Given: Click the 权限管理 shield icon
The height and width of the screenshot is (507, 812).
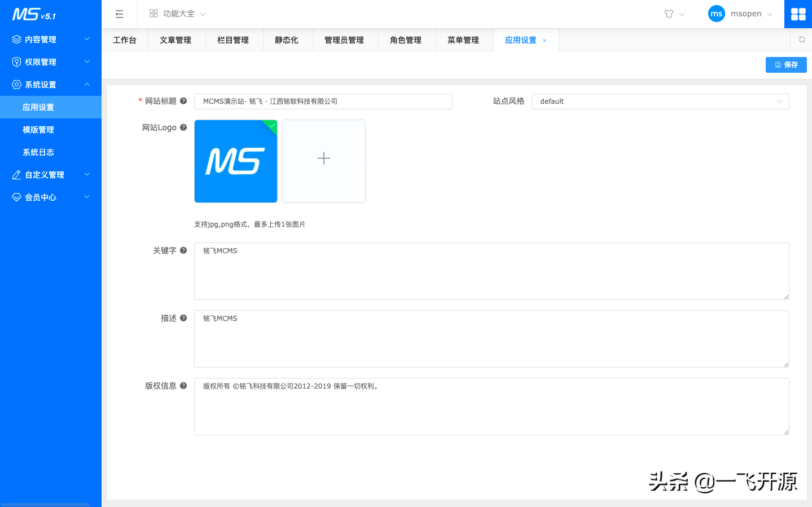Looking at the screenshot, I should click(x=16, y=61).
